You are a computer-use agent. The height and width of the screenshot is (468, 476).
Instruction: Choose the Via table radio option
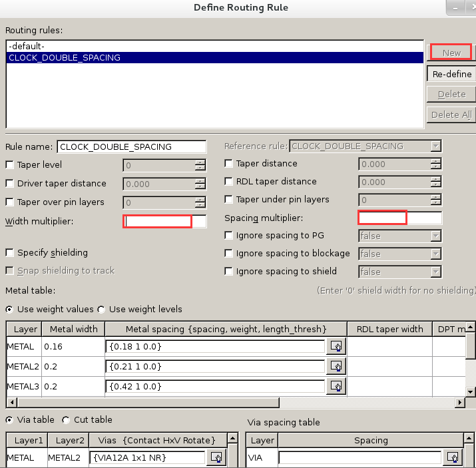point(9,420)
